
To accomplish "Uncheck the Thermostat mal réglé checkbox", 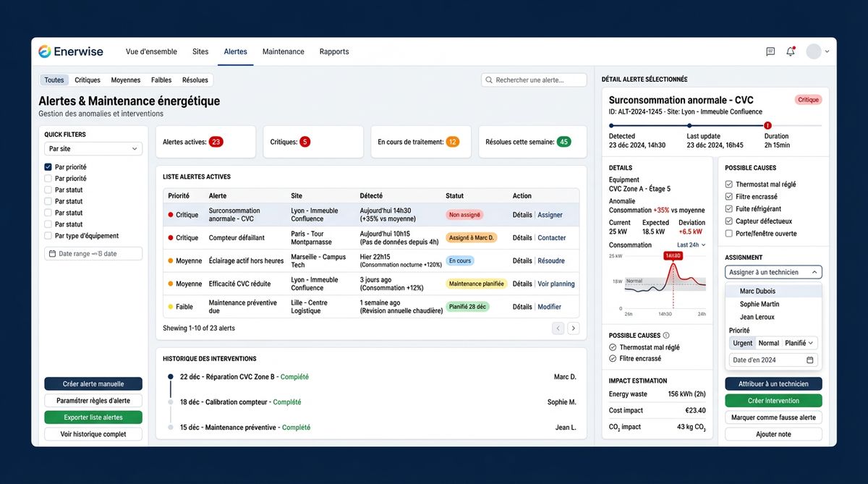I will [x=729, y=184].
